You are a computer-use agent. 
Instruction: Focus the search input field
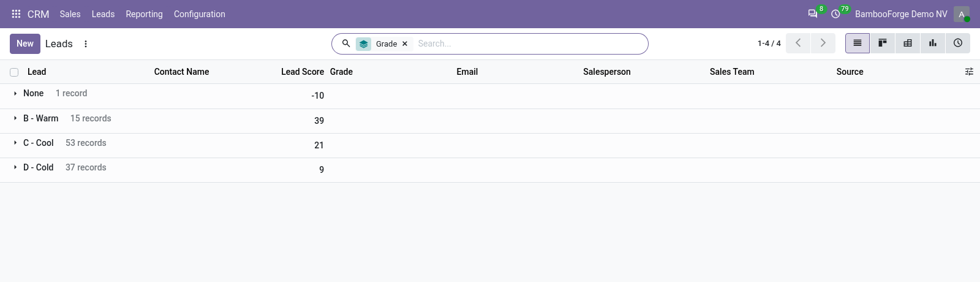[529, 44]
